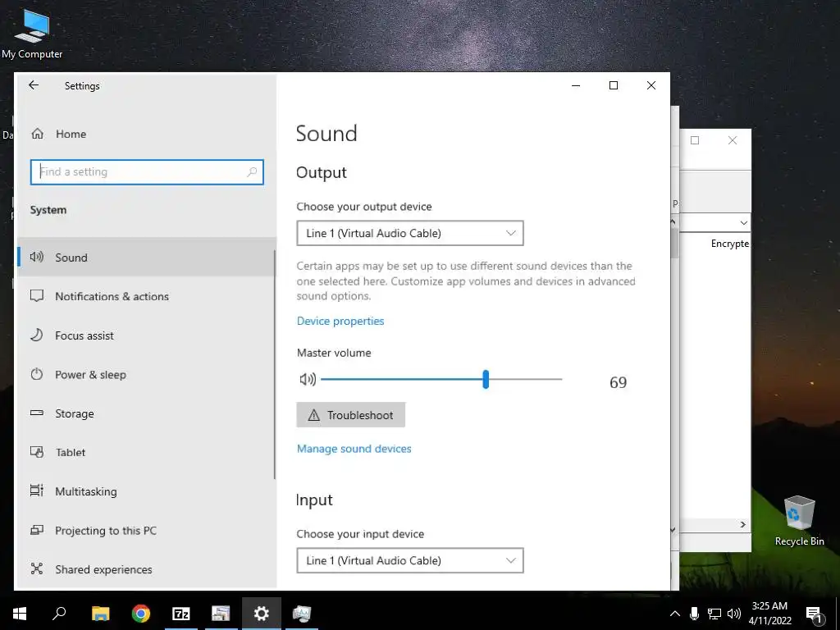Open Manage sound devices link
The height and width of the screenshot is (630, 840).
(354, 449)
